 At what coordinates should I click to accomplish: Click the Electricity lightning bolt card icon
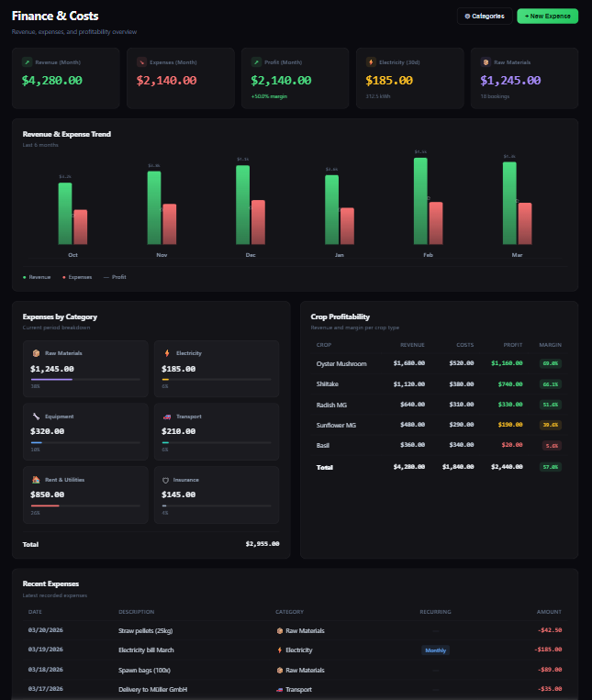(x=372, y=62)
